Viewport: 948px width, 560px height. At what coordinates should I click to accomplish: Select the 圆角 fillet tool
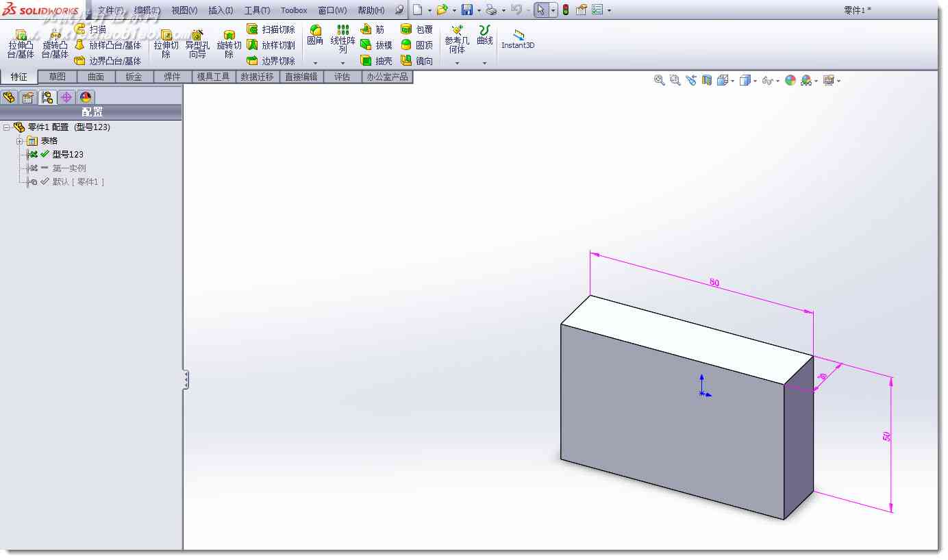(315, 36)
